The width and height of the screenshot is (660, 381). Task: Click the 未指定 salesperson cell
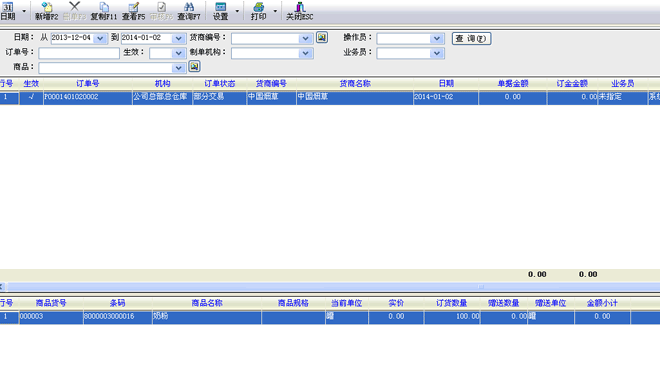tap(623, 97)
